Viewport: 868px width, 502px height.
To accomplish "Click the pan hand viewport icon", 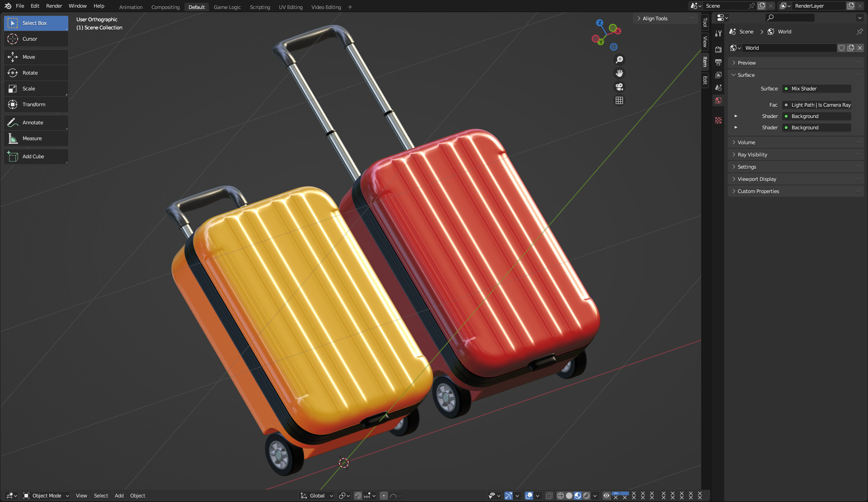I will pyautogui.click(x=619, y=73).
